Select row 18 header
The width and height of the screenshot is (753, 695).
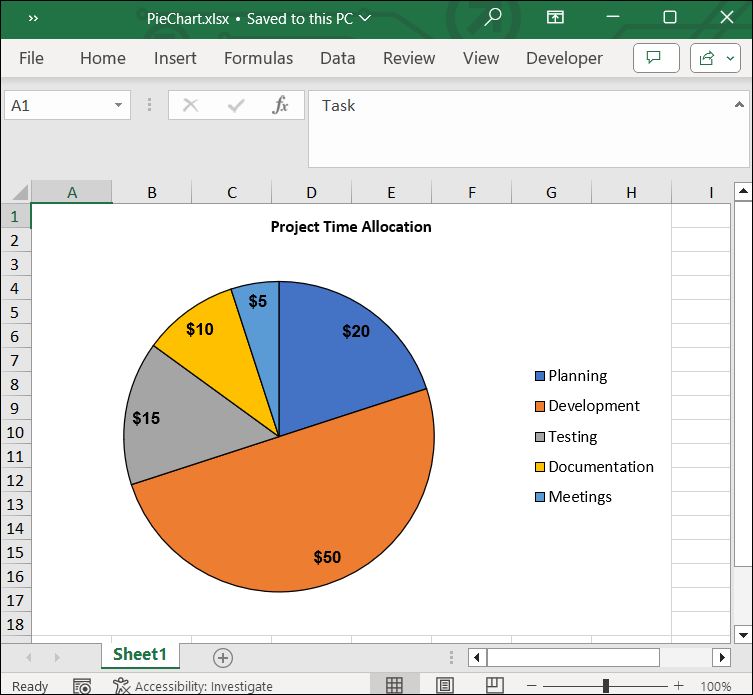[15, 624]
